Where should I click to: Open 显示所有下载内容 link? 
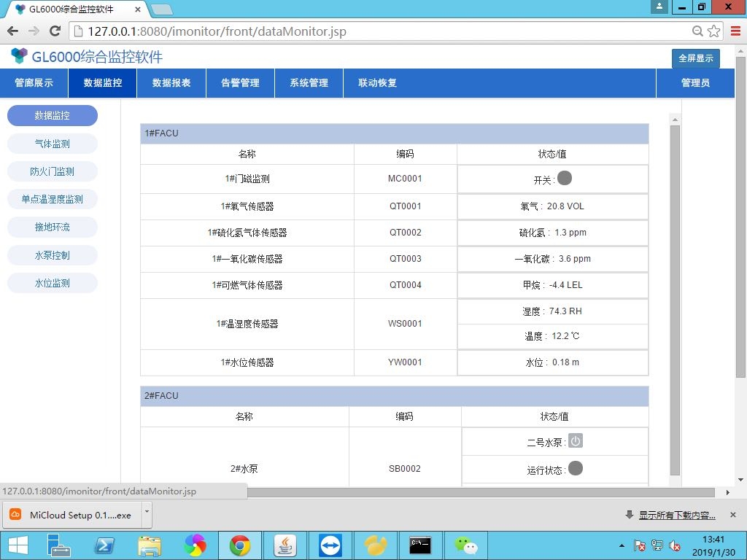pos(676,516)
